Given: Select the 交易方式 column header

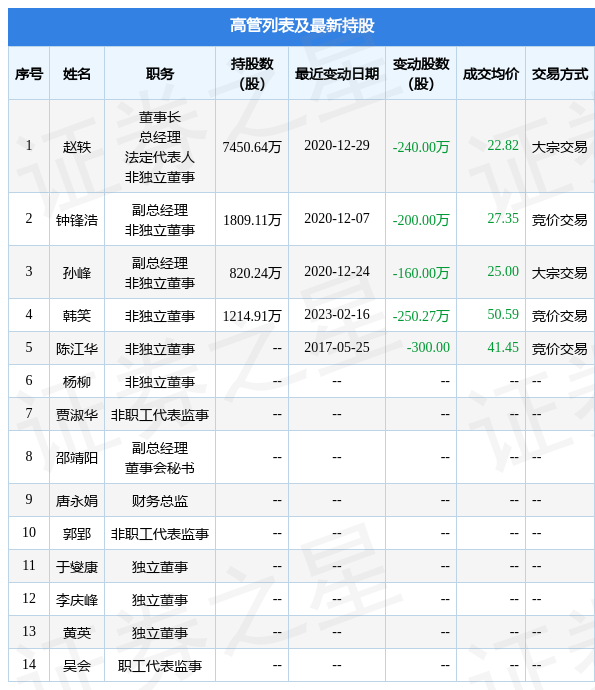Looking at the screenshot, I should click(560, 74).
